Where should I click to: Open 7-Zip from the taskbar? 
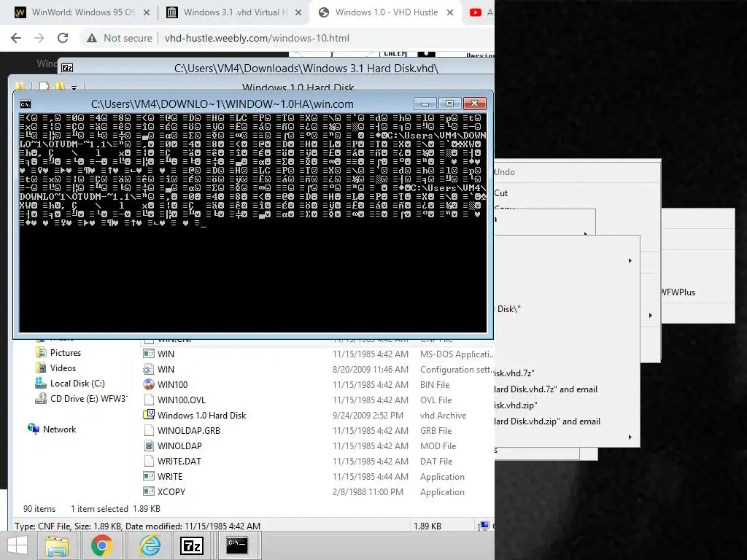point(192,545)
